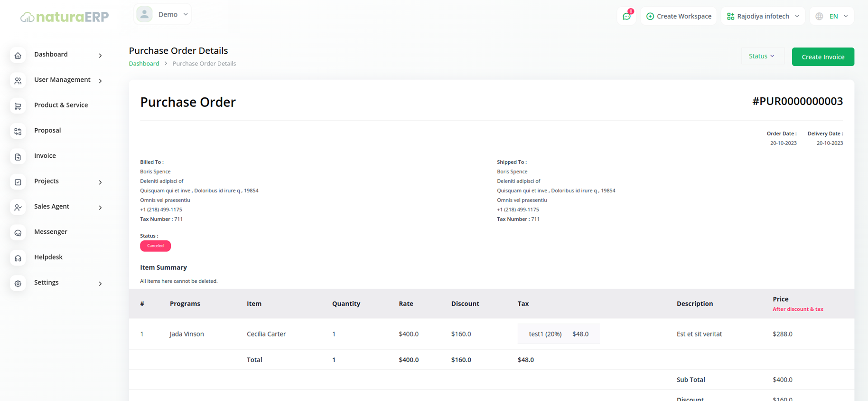Click the Canceled status badge
The image size is (868, 401).
pos(155,246)
